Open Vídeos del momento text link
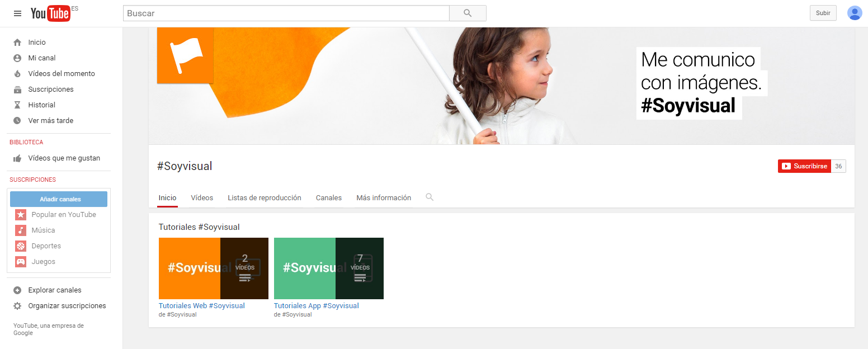This screenshot has height=349, width=868. coord(62,74)
